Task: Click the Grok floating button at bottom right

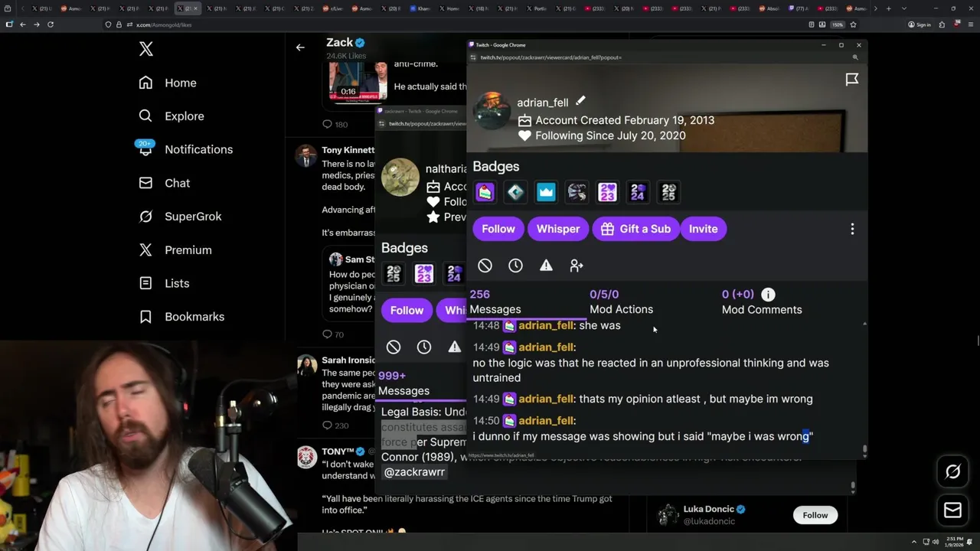Action: tap(952, 472)
